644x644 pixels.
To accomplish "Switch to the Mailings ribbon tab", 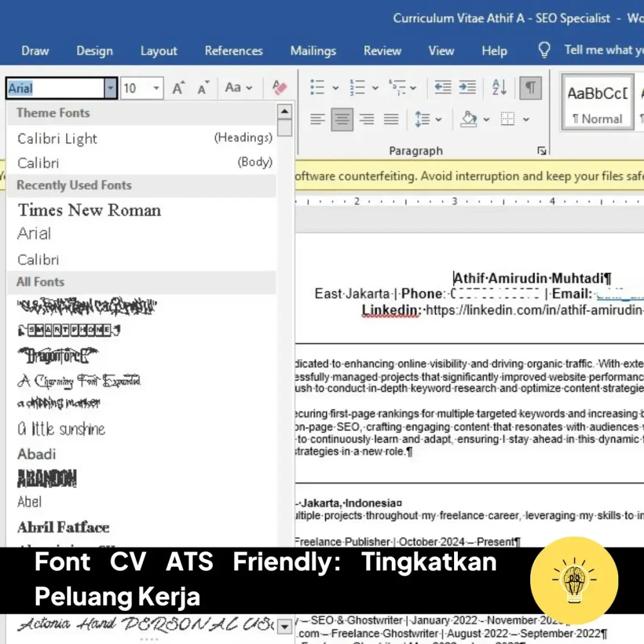I will 313,51.
